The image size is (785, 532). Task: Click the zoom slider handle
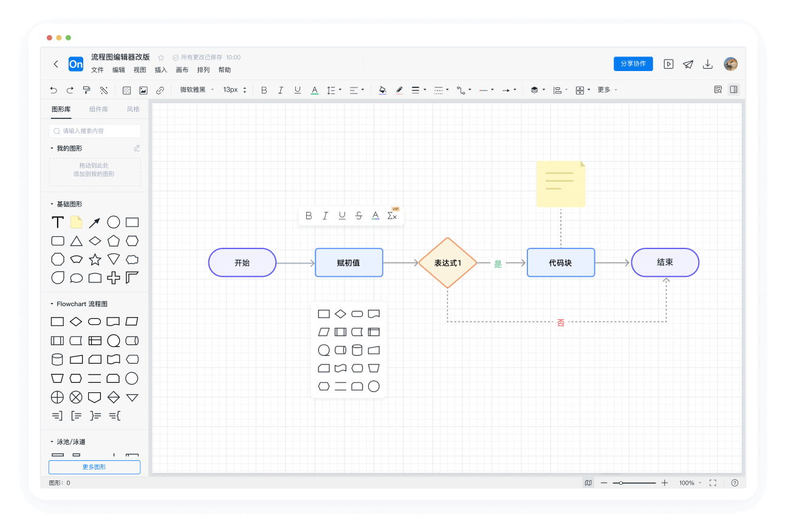click(x=620, y=483)
